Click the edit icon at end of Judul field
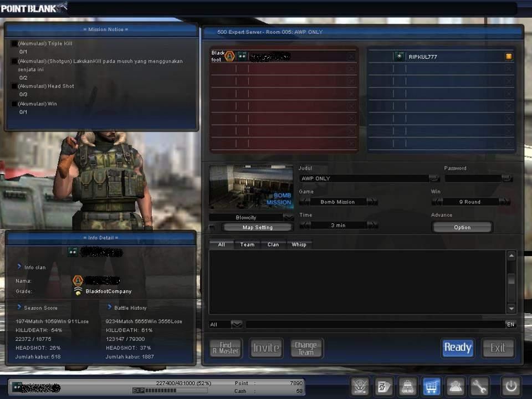Image resolution: width=532 pixels, height=399 pixels. [x=434, y=178]
